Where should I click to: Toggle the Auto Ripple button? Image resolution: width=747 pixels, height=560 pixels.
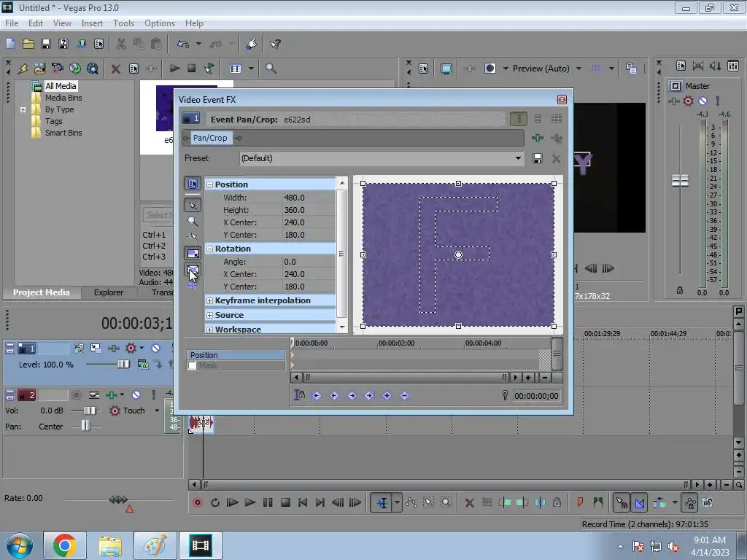coord(659,502)
